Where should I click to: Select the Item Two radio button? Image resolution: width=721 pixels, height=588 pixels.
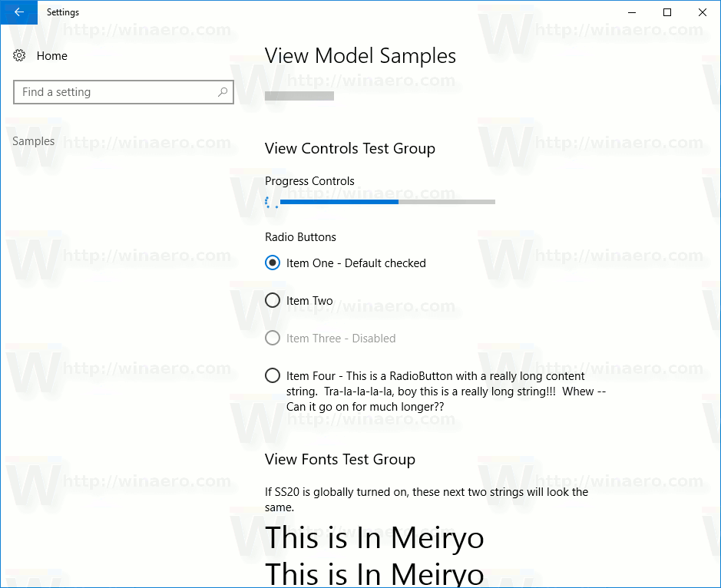pyautogui.click(x=273, y=300)
